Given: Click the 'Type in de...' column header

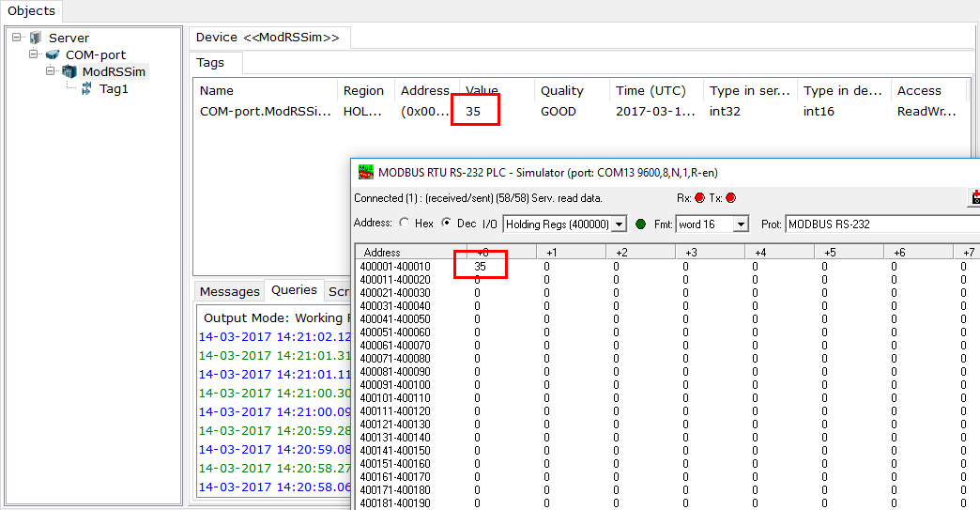Looking at the screenshot, I should point(843,90).
